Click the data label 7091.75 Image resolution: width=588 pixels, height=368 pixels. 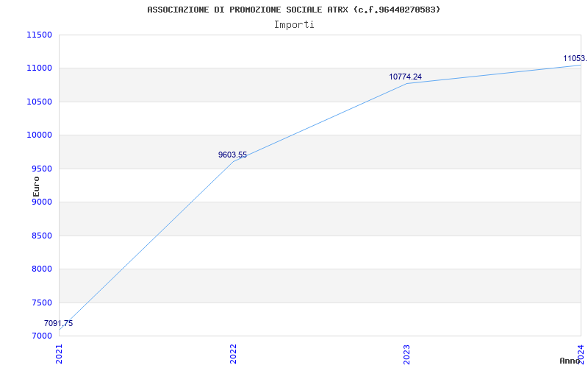pyautogui.click(x=59, y=323)
